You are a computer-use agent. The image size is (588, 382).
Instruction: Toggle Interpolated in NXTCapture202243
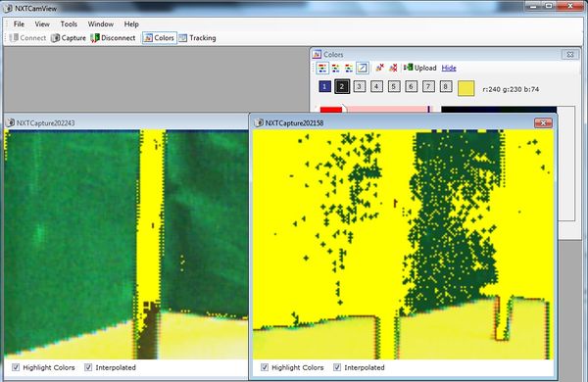(x=88, y=367)
